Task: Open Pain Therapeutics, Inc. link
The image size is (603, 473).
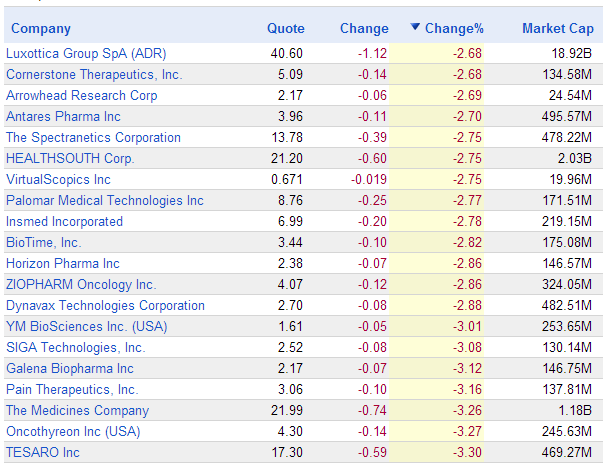Action: point(72,390)
